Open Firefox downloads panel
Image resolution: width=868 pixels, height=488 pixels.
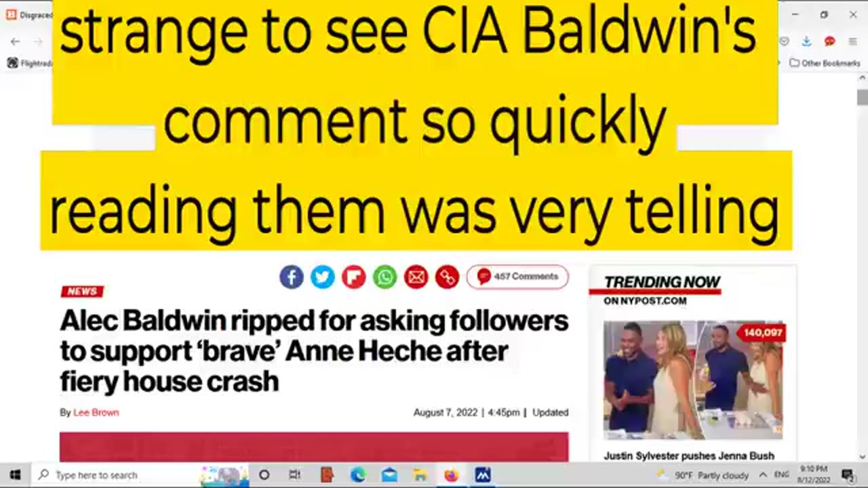tap(806, 41)
